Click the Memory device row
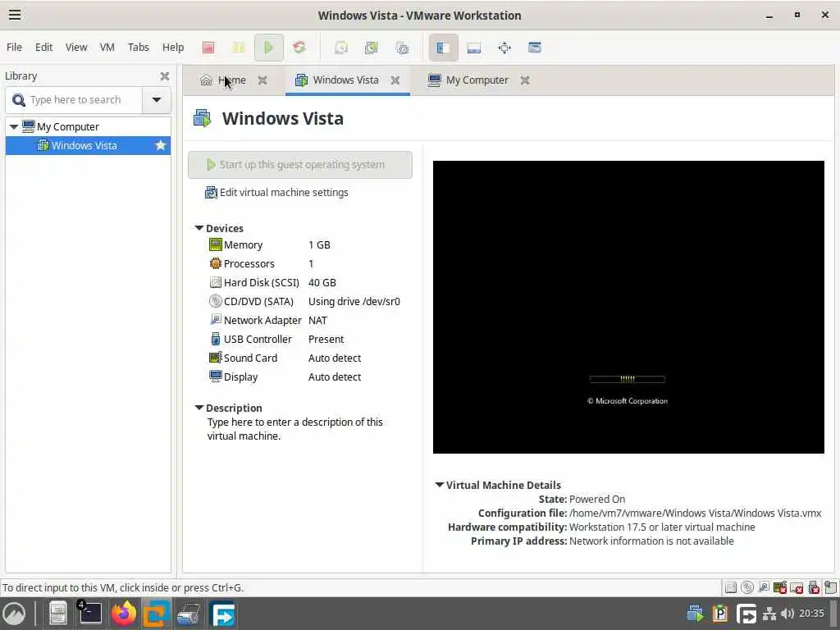840x630 pixels. (269, 244)
